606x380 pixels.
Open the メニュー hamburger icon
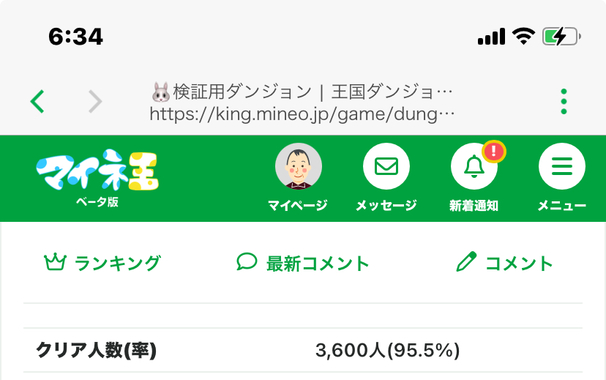point(562,166)
